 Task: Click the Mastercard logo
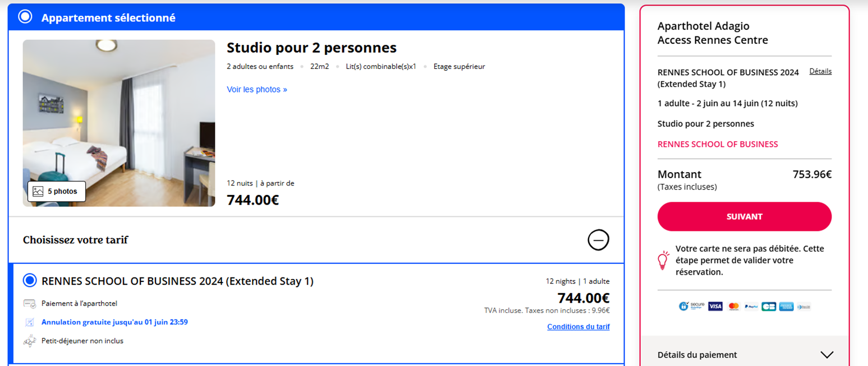(733, 307)
